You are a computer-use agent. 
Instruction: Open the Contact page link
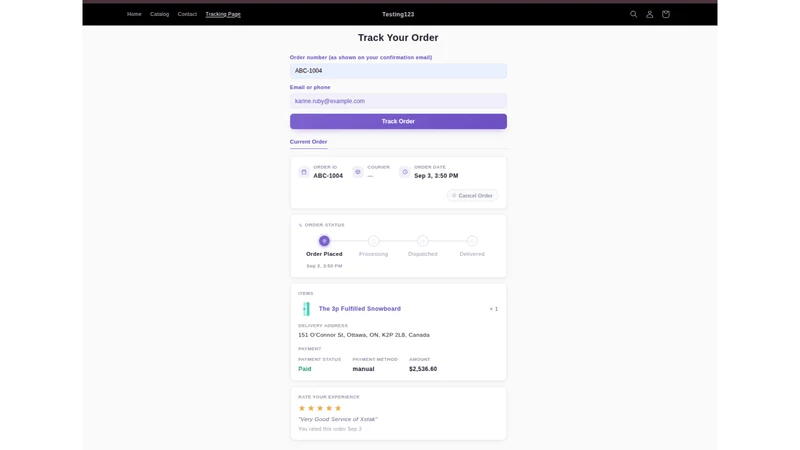pyautogui.click(x=187, y=14)
